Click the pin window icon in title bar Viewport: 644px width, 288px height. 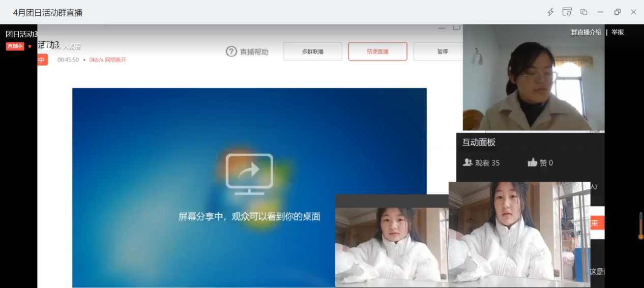[567, 12]
